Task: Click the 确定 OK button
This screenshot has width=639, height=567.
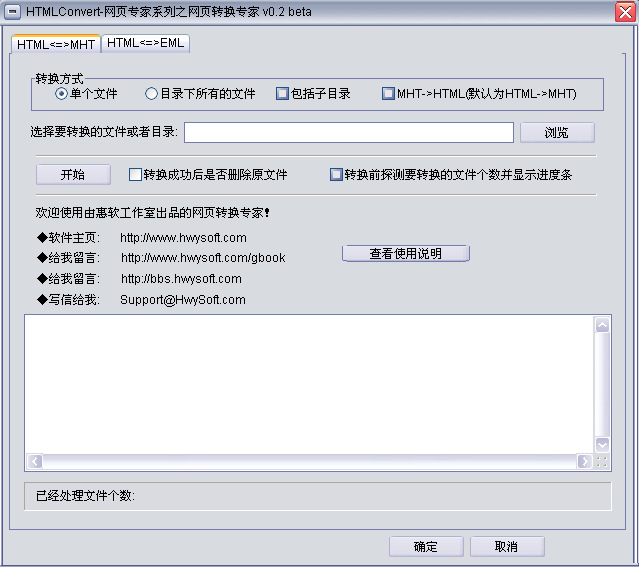Action: tap(426, 547)
